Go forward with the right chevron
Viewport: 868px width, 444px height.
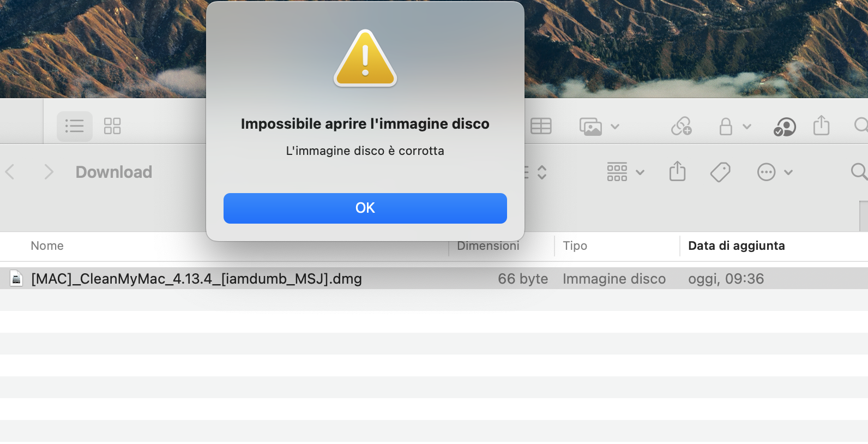pos(49,172)
